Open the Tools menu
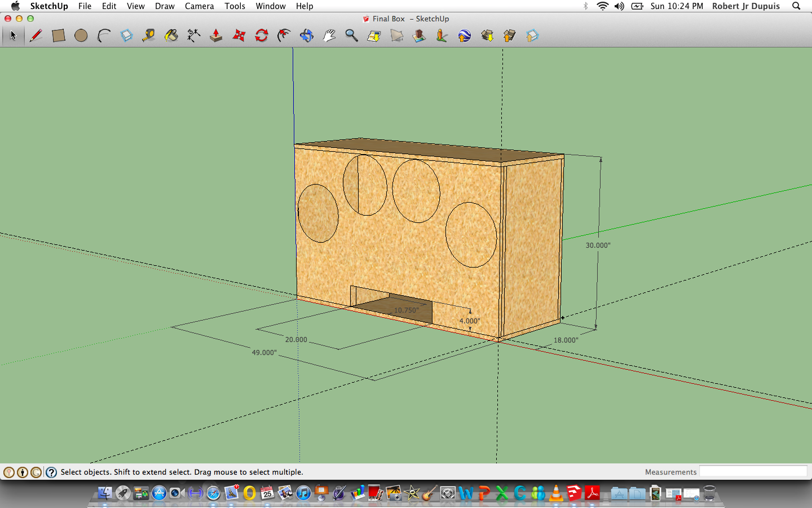Image resolution: width=812 pixels, height=508 pixels. [x=235, y=6]
